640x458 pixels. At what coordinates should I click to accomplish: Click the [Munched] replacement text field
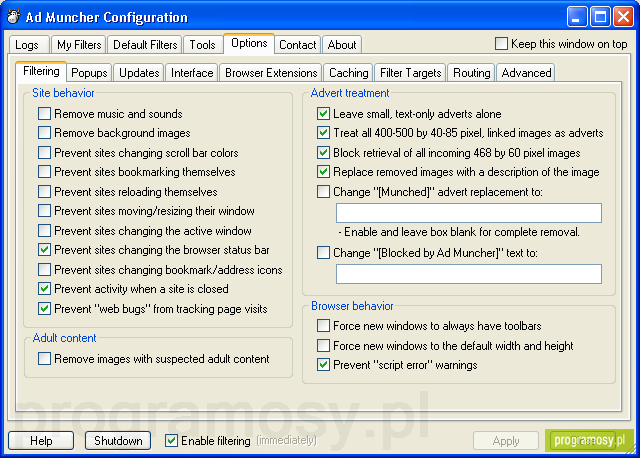469,213
